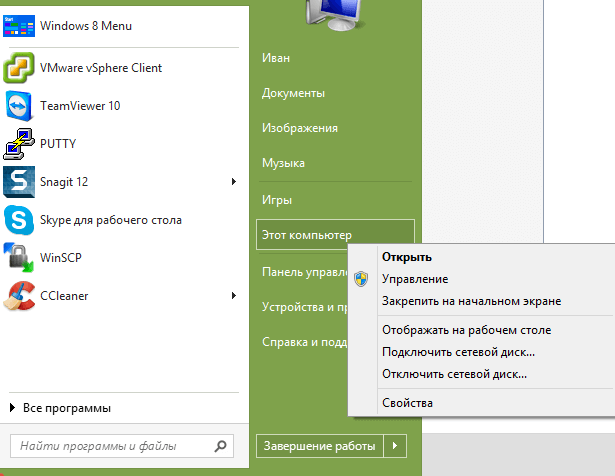Open the Snagit 12 icon
This screenshot has width=615, height=476.
coord(19,182)
